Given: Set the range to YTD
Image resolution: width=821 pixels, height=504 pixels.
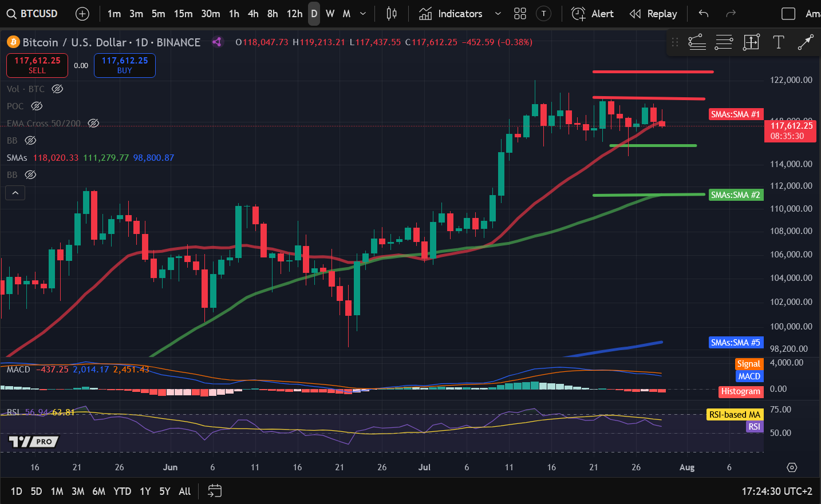Looking at the screenshot, I should coord(122,491).
